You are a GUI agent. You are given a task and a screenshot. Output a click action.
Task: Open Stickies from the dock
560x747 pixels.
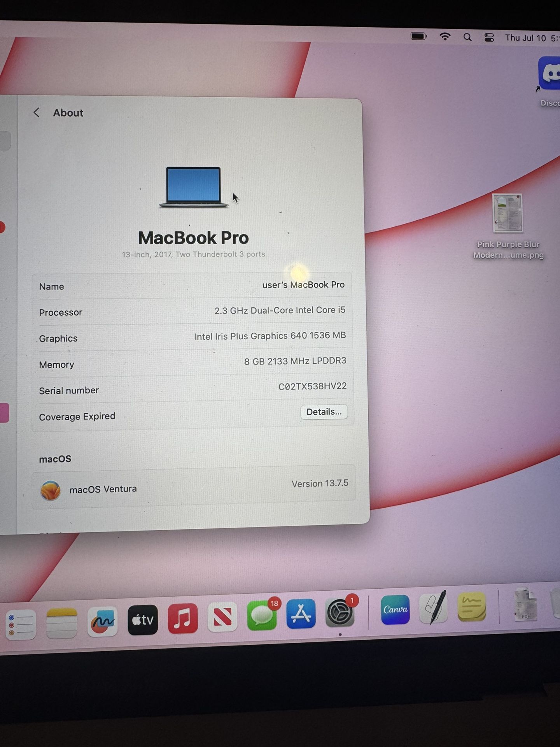click(x=472, y=607)
